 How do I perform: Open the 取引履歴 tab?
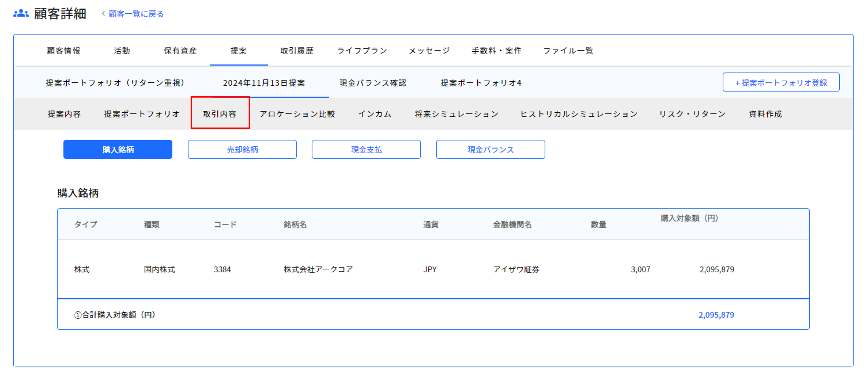pyautogui.click(x=297, y=51)
